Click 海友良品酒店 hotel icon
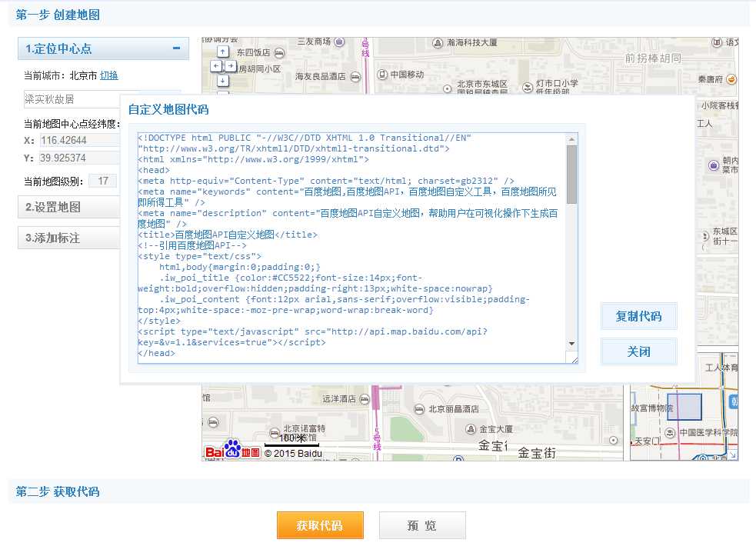 (x=355, y=77)
